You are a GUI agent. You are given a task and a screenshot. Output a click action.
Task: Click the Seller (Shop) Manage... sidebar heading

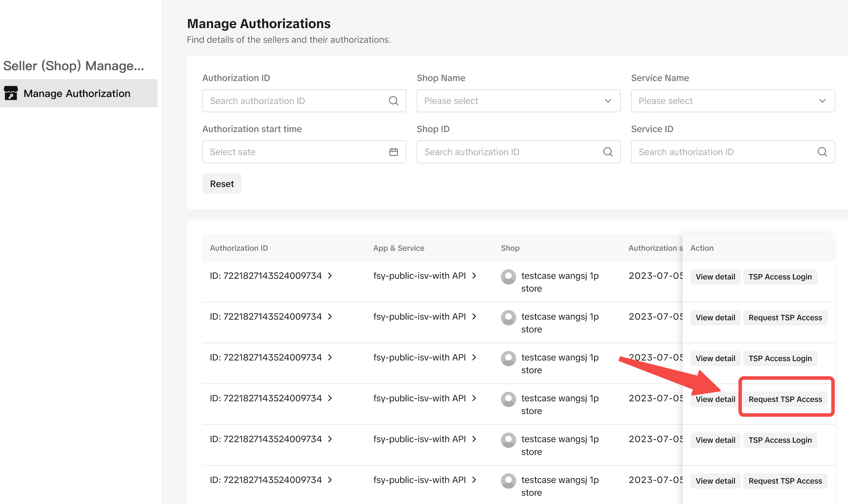click(74, 66)
